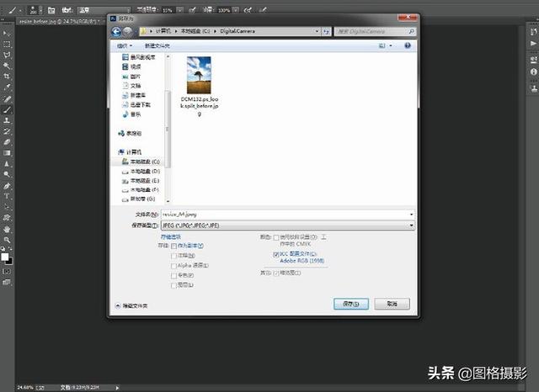Open the History panel icon
The height and width of the screenshot is (392, 539).
tap(533, 32)
